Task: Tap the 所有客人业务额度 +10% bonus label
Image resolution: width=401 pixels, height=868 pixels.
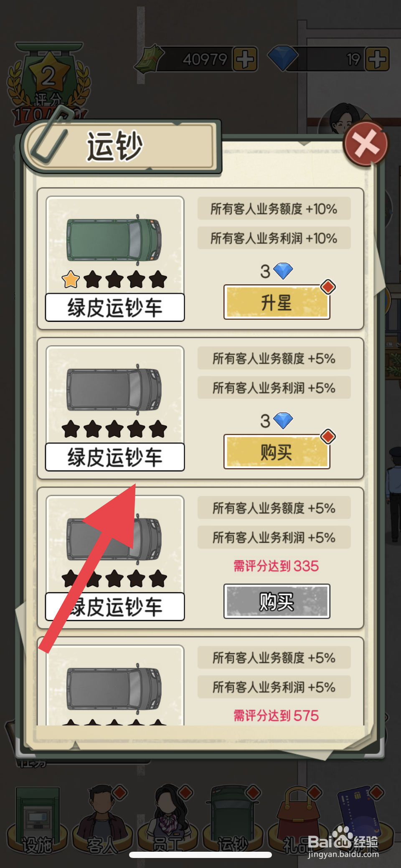Action: click(x=274, y=209)
